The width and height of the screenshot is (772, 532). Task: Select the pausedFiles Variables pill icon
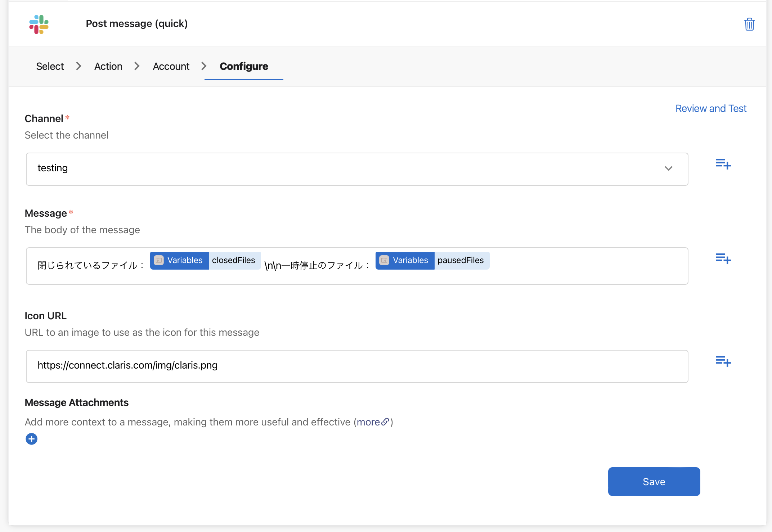click(x=384, y=260)
